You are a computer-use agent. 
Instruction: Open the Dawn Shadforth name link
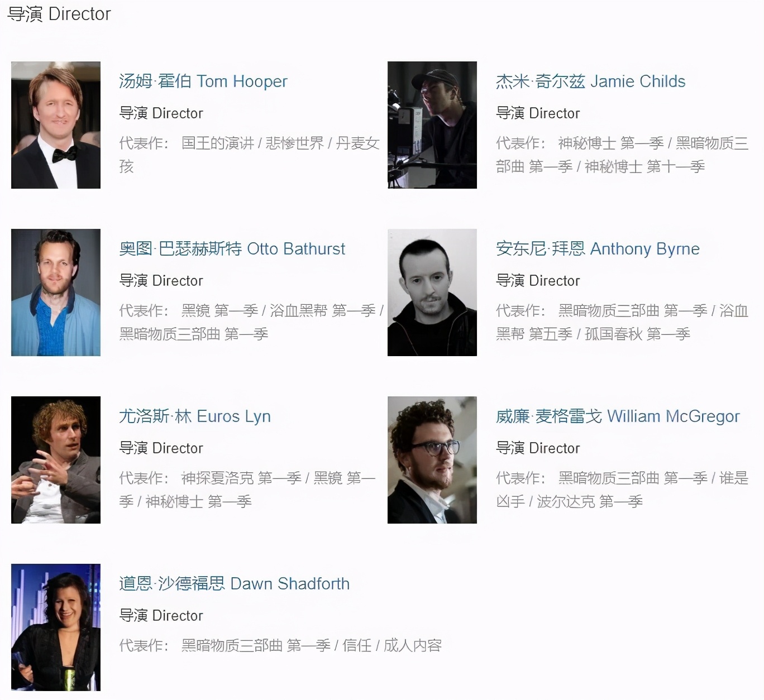pos(234,584)
